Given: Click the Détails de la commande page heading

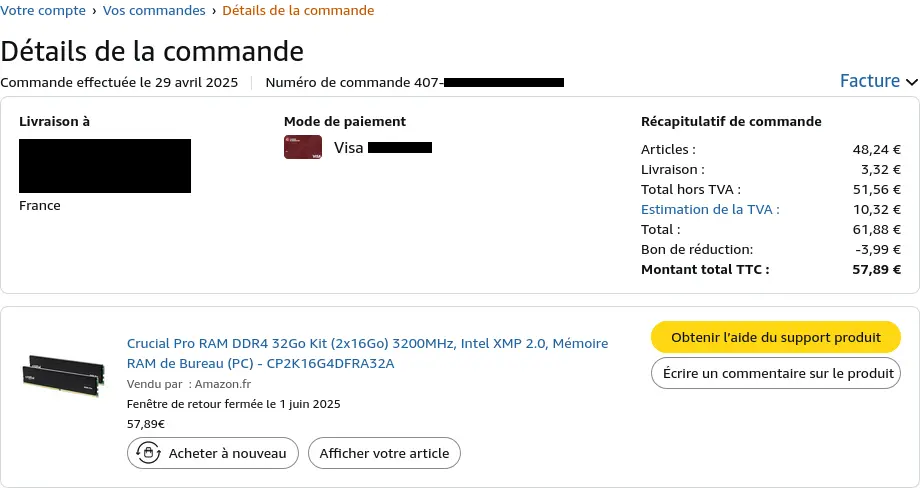Looking at the screenshot, I should pos(152,50).
